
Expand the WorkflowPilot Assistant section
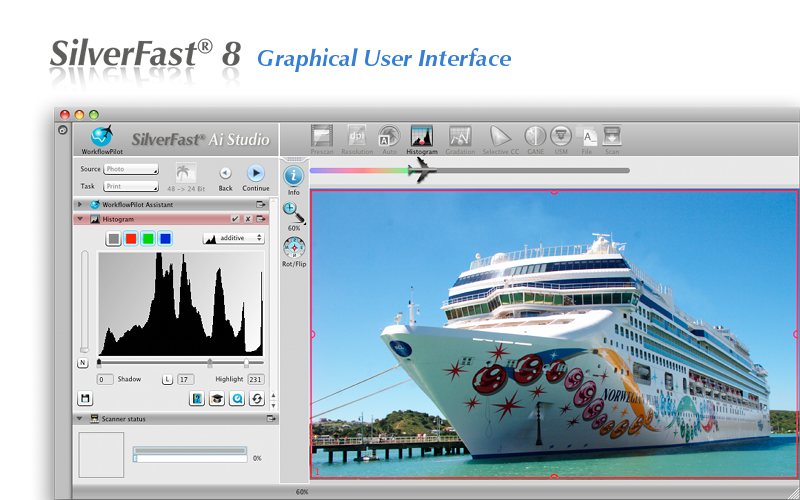[x=80, y=204]
